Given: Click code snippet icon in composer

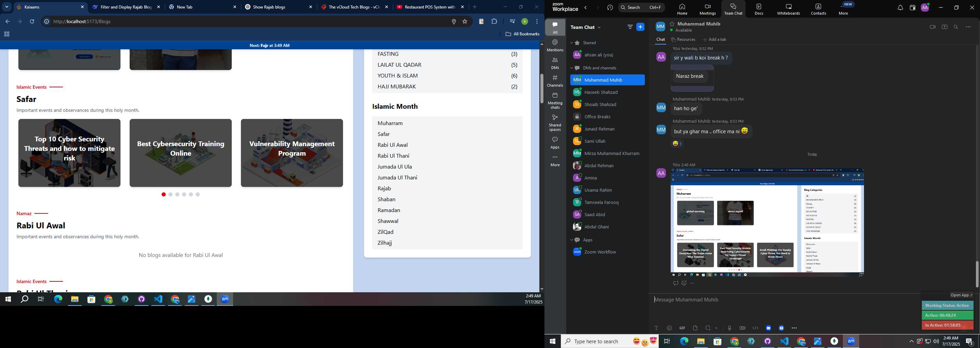Looking at the screenshot, I should click(755, 328).
